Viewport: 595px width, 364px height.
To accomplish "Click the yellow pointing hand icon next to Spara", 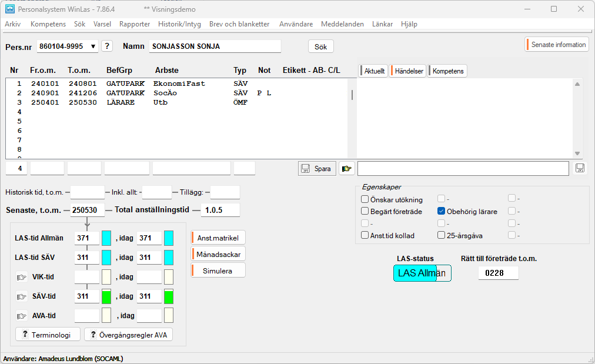I will tap(347, 169).
